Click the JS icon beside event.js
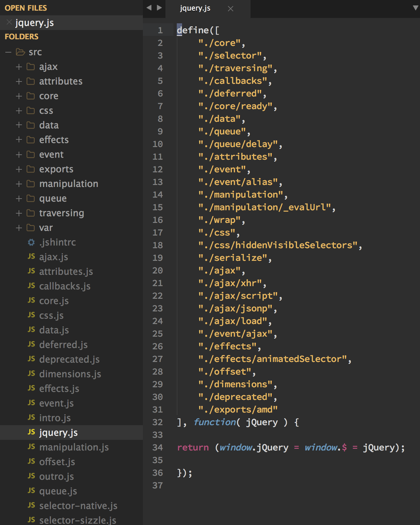 pos(31,403)
